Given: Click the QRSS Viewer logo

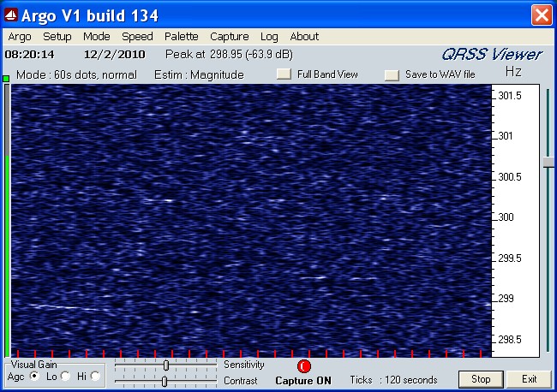Looking at the screenshot, I should (492, 55).
